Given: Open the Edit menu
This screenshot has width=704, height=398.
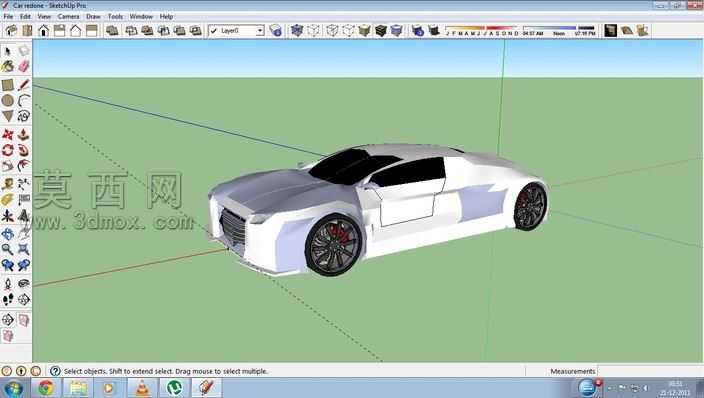Looking at the screenshot, I should [25, 16].
